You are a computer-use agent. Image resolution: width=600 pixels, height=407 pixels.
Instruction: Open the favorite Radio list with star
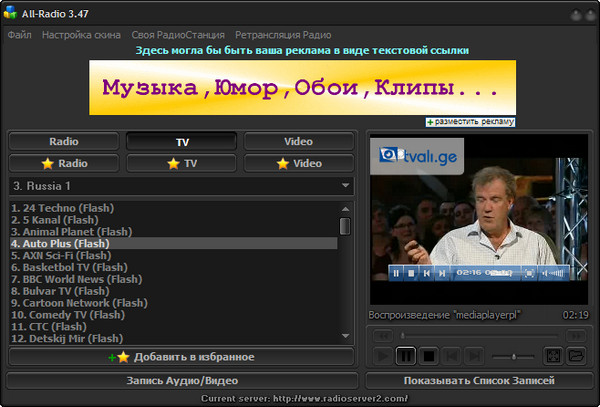(64, 163)
